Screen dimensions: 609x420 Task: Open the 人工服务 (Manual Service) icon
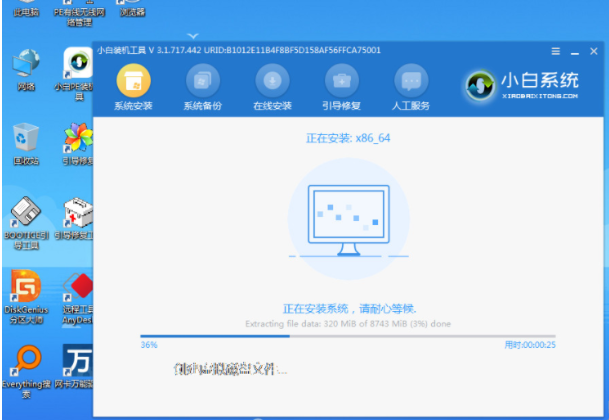[411, 80]
